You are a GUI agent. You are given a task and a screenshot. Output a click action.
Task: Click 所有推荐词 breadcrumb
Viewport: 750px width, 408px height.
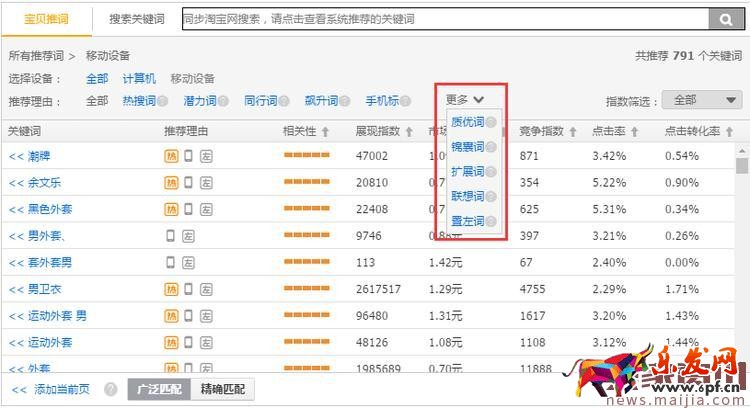36,56
